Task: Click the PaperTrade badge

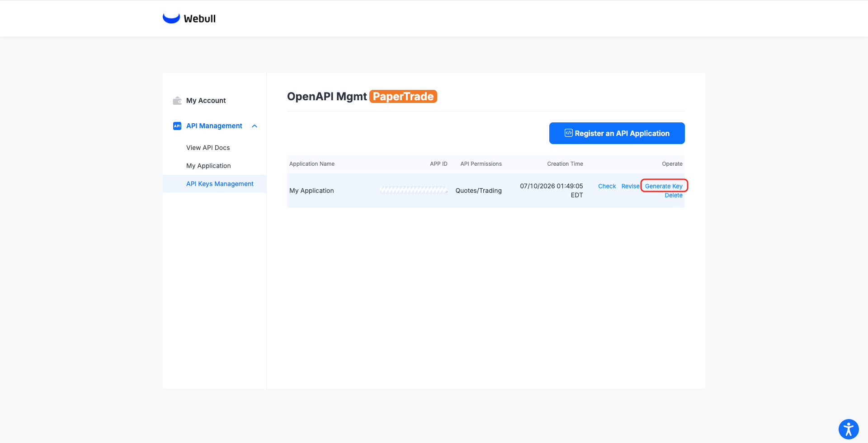Action: click(x=403, y=97)
